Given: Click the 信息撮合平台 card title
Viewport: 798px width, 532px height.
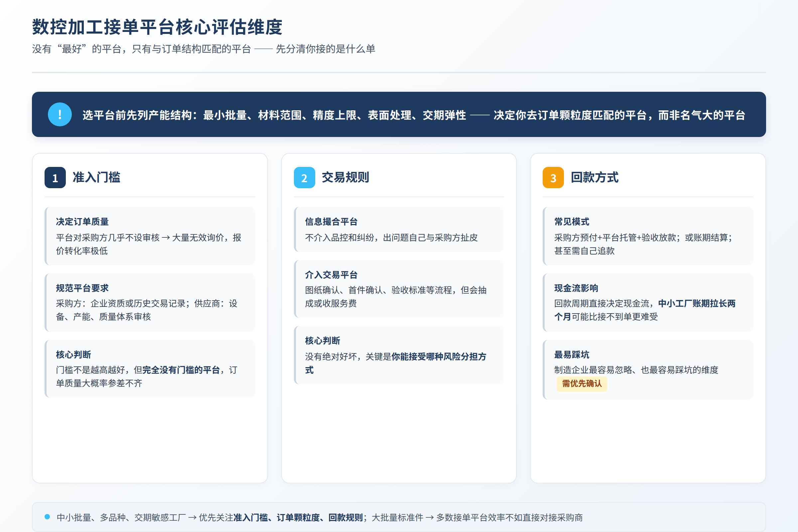Looking at the screenshot, I should pyautogui.click(x=331, y=222).
